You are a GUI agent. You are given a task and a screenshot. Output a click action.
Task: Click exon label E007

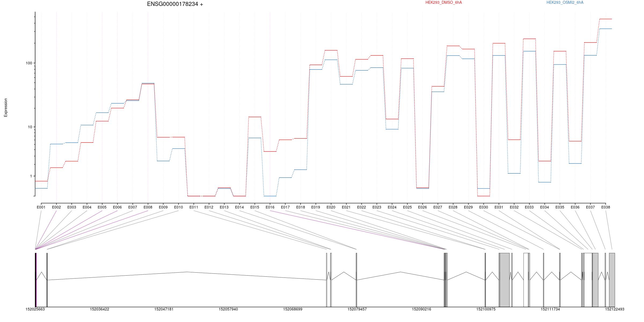(133, 207)
